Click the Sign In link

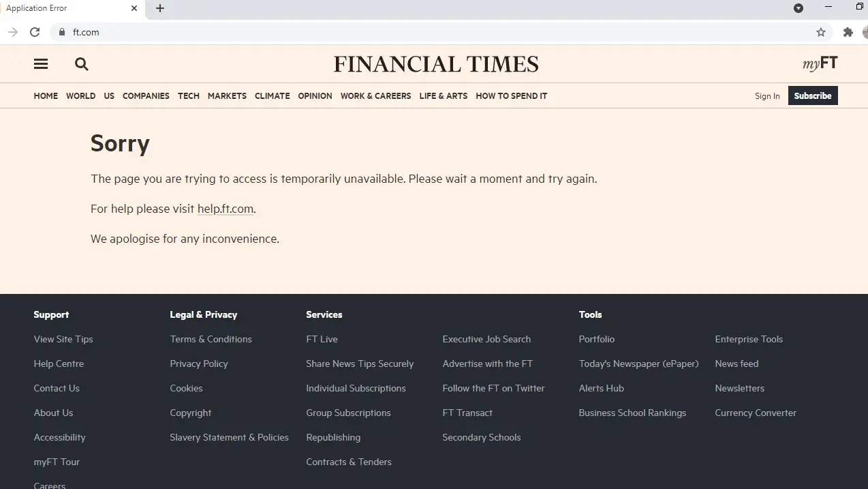pos(767,96)
